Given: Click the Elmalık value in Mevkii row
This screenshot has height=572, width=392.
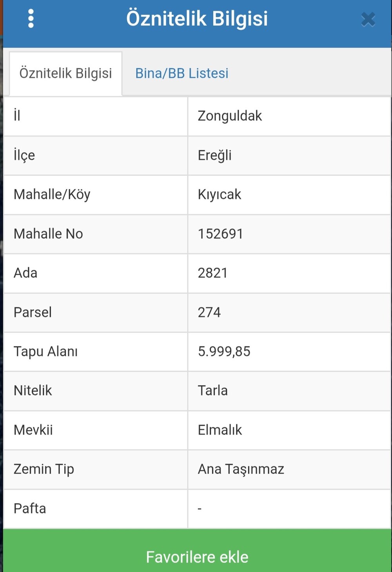Looking at the screenshot, I should coord(220,430).
